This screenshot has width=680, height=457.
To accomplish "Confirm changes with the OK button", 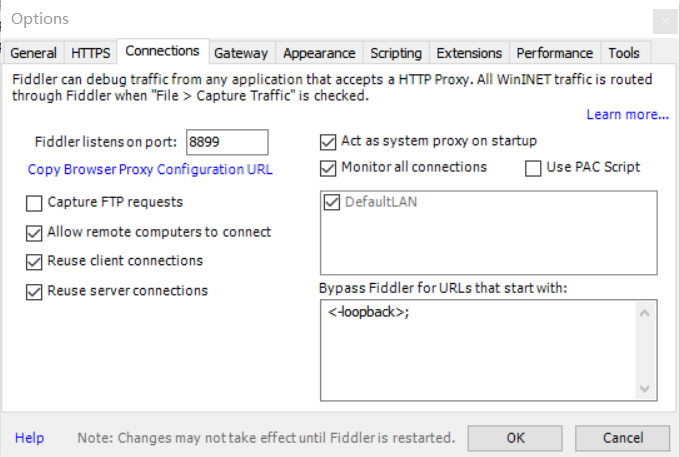I will [515, 438].
